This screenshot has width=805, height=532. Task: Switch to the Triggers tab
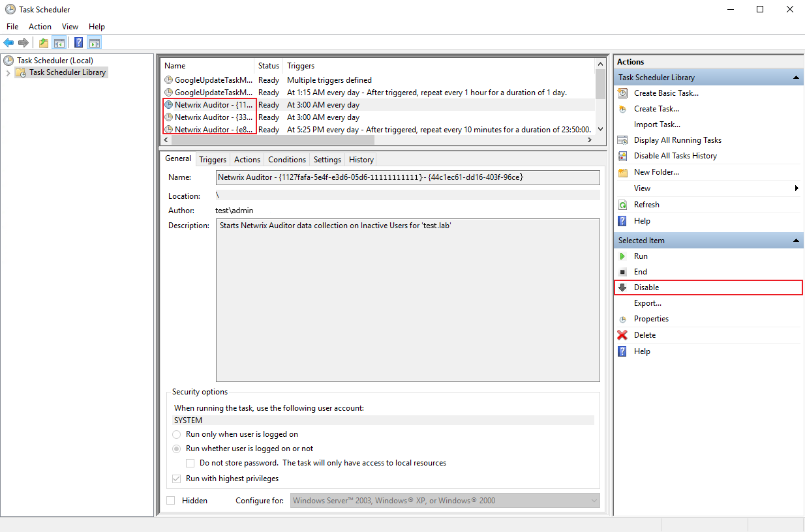pyautogui.click(x=213, y=160)
